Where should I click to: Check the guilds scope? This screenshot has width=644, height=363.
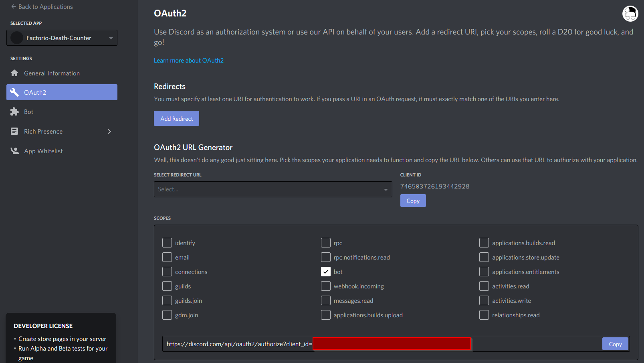pyautogui.click(x=167, y=286)
